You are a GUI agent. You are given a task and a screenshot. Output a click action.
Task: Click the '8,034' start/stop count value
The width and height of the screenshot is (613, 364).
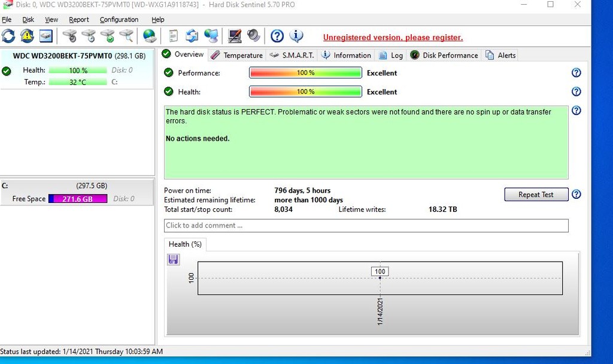coord(283,209)
